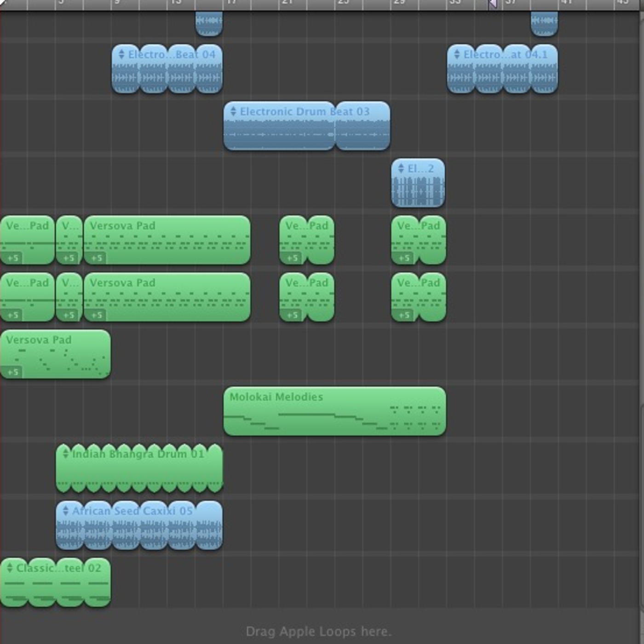Click the arrows icon on Electronic Drum Beat 03
644x644 pixels.
tap(233, 111)
